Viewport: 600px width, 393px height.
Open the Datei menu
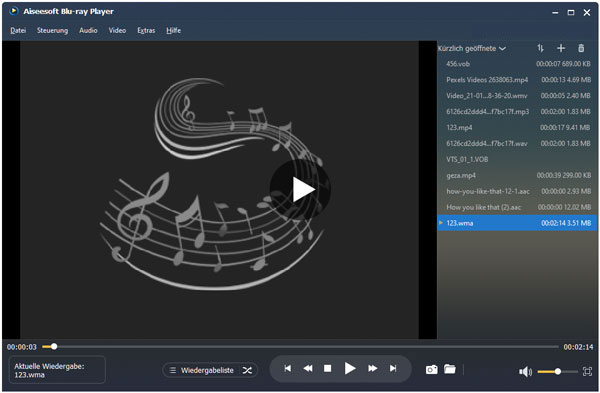point(18,30)
